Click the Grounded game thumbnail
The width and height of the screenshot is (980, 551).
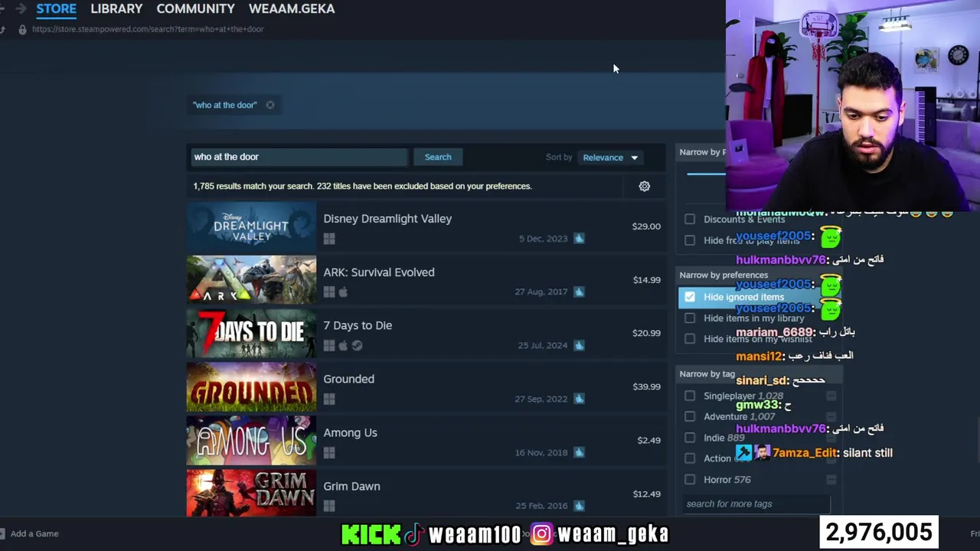tap(251, 386)
